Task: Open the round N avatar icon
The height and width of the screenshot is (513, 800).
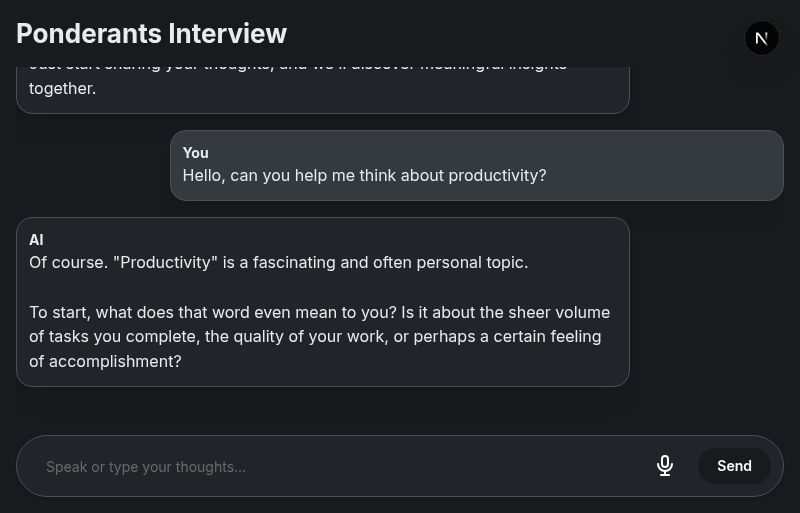Action: (762, 38)
